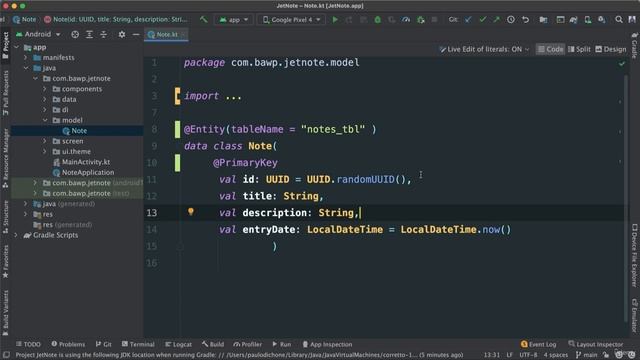Click the main Git branch widget
640x360 pixels.
(586, 355)
